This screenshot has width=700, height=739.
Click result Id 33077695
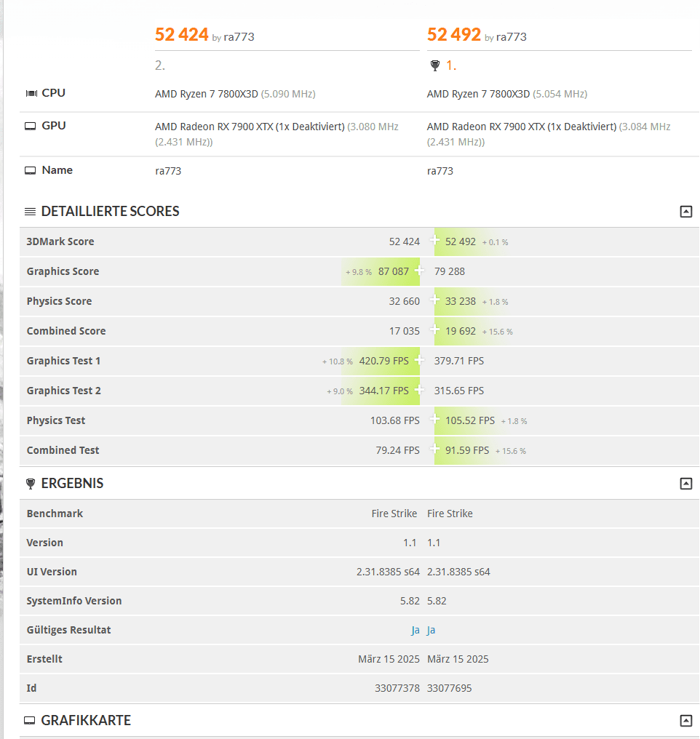click(450, 689)
